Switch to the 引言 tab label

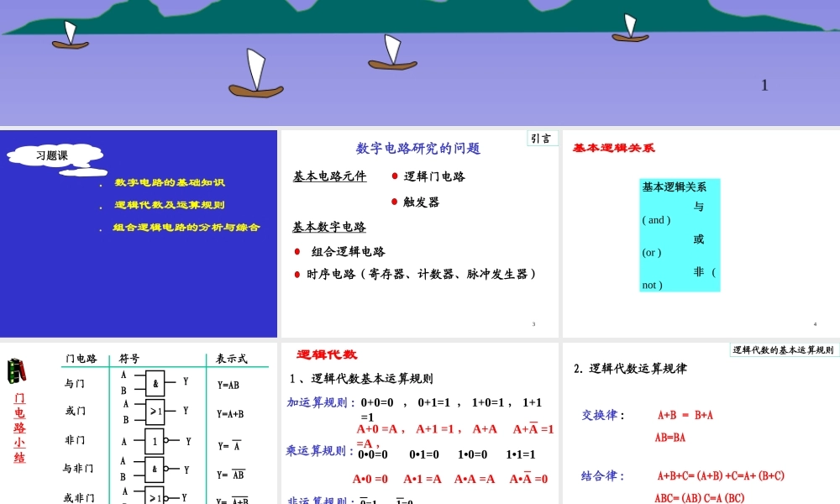pos(542,139)
